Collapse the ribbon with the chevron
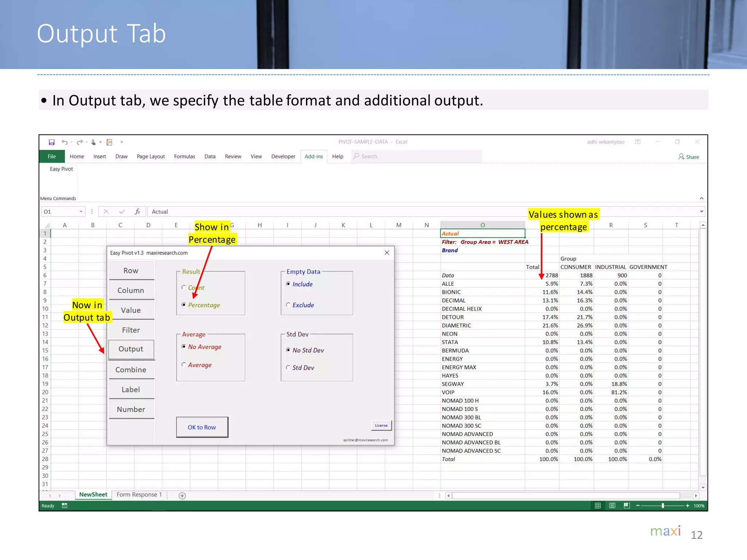747x560 pixels. point(701,198)
